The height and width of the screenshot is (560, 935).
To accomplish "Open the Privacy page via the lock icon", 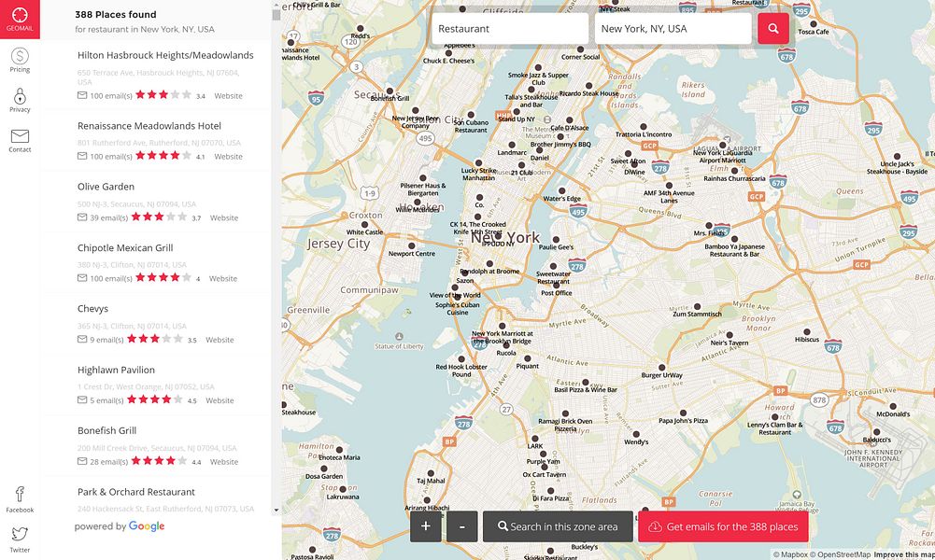I will click(x=19, y=100).
